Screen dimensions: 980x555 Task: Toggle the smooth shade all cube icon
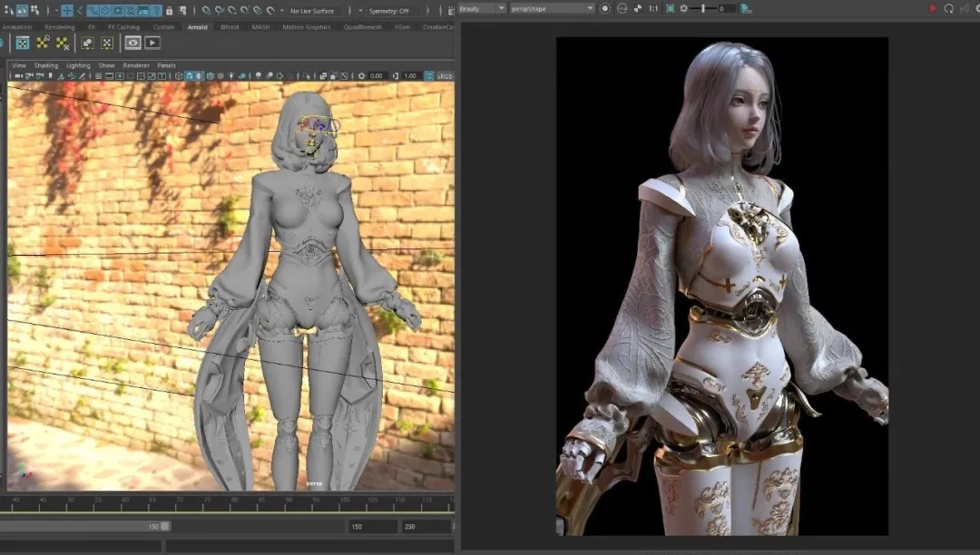pyautogui.click(x=190, y=76)
